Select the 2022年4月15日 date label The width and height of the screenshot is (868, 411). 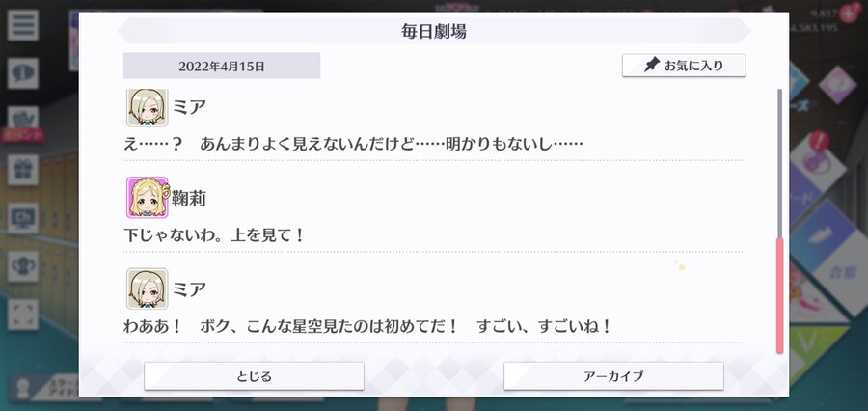[222, 66]
